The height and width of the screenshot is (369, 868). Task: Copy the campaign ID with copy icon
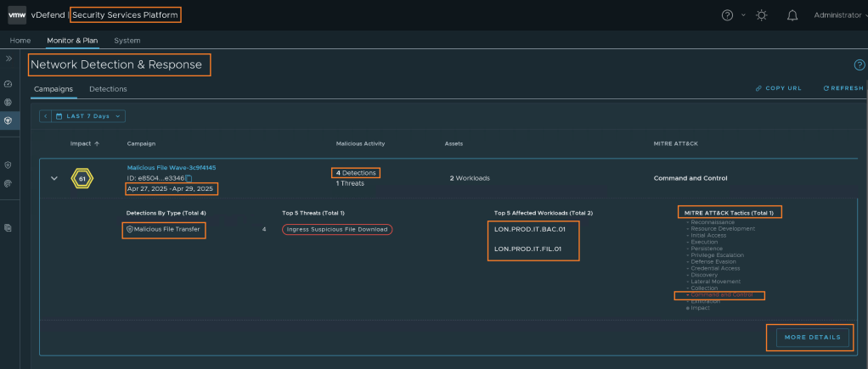point(189,178)
